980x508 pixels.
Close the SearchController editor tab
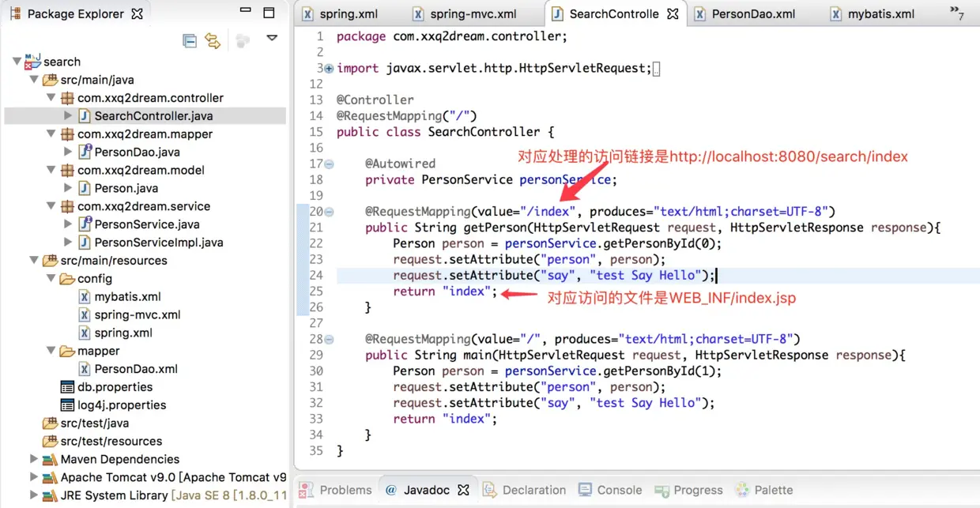tap(673, 13)
